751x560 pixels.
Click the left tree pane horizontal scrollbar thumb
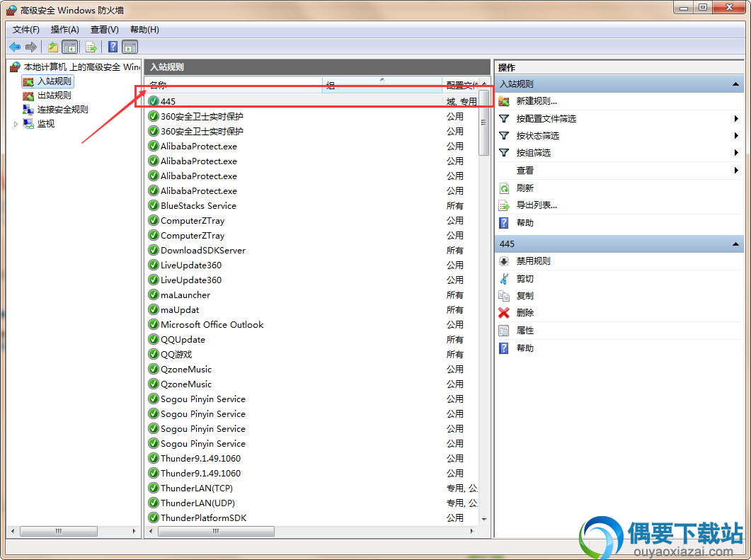(x=59, y=531)
